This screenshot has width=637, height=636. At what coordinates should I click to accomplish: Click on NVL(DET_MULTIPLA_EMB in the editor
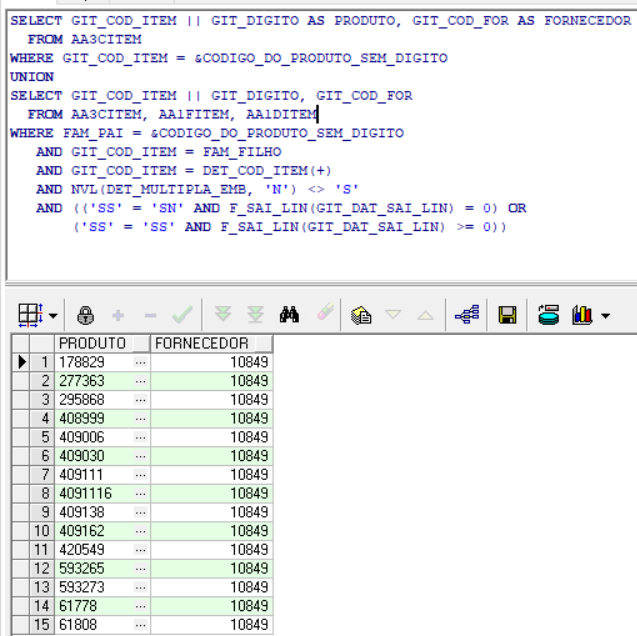pyautogui.click(x=159, y=189)
